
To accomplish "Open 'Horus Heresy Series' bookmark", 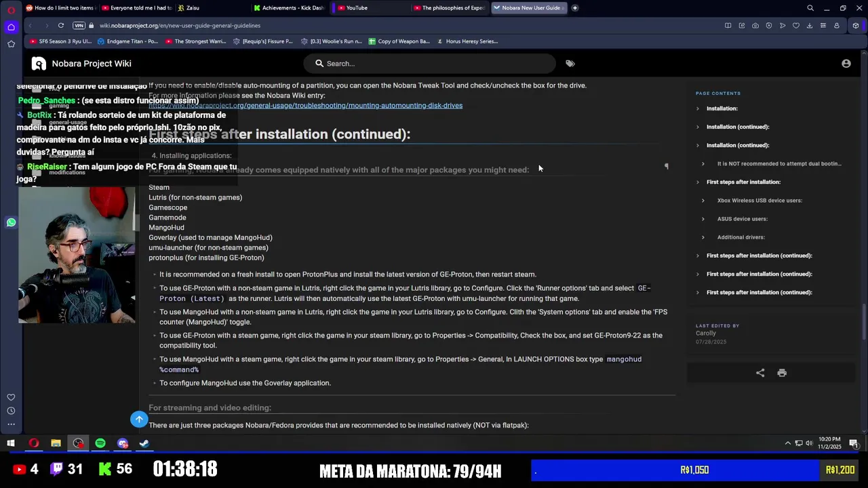I will pos(468,41).
